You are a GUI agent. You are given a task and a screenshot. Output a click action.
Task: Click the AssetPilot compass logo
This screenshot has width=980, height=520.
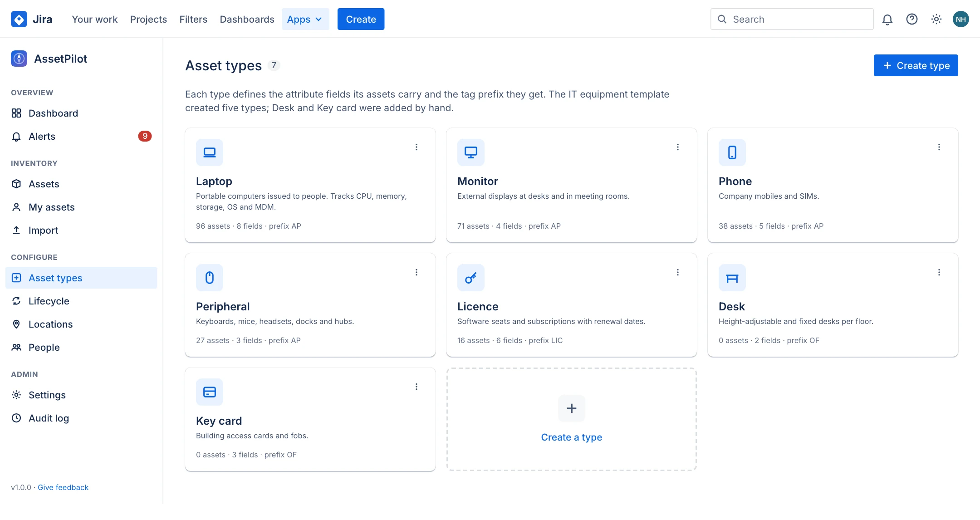pos(19,59)
